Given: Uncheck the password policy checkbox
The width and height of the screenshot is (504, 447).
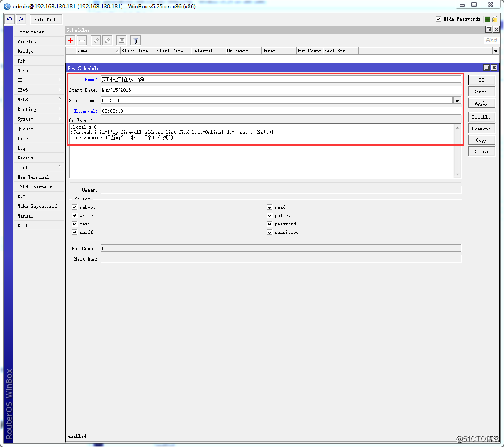Looking at the screenshot, I should coord(270,224).
